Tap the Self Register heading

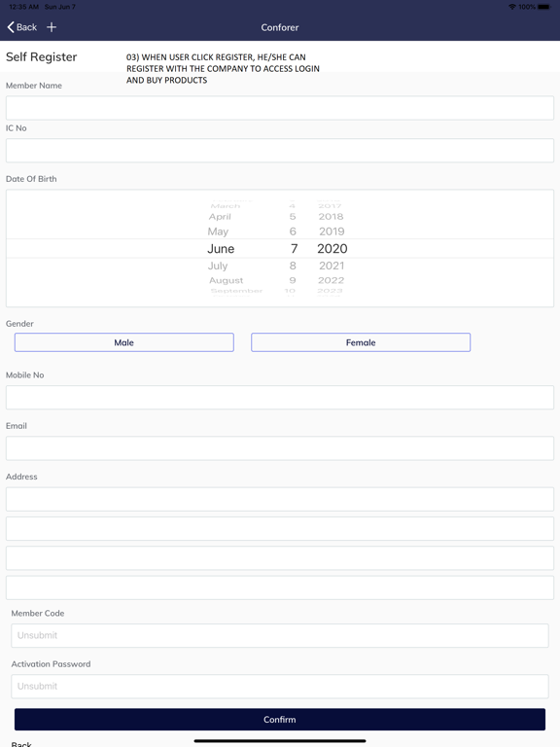point(42,57)
